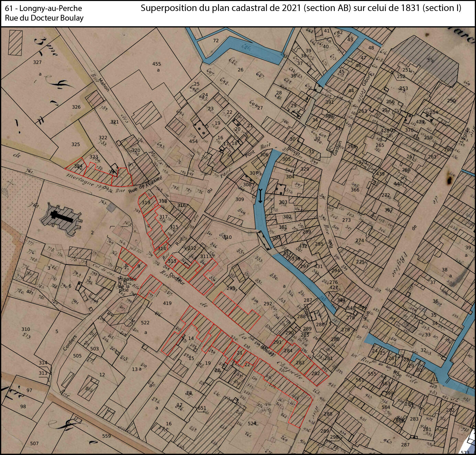Select parcel 419 near Rue du Docteur
Screen dimensions: 476x455
[x=167, y=303]
